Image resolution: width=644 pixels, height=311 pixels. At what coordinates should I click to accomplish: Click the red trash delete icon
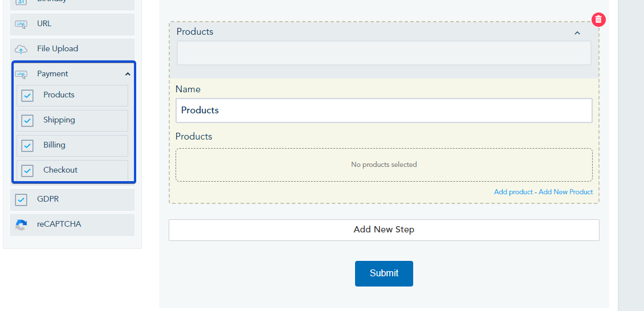coord(598,19)
